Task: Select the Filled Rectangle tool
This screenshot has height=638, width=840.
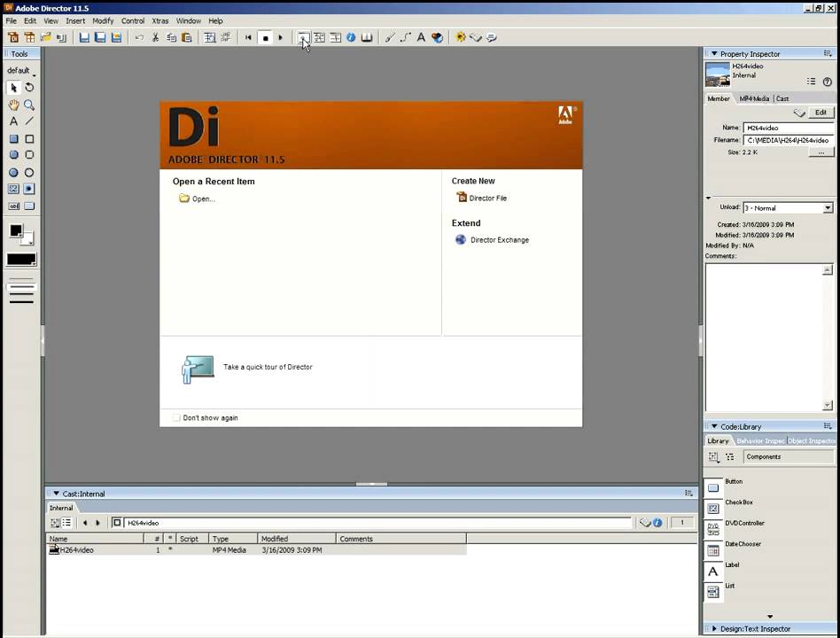Action: coord(13,139)
